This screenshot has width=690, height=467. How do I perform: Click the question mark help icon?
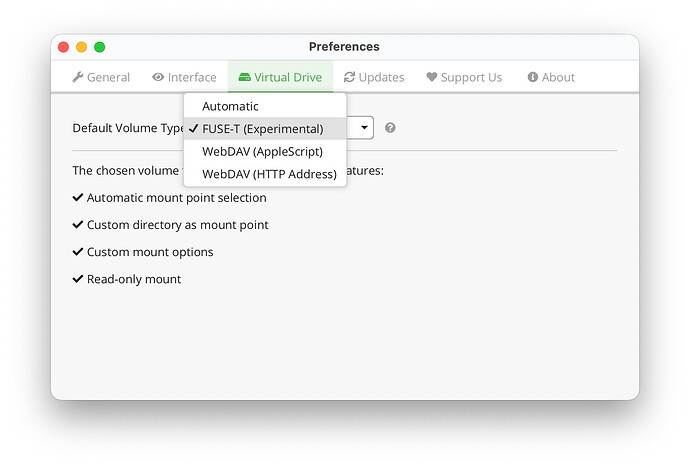pos(390,128)
